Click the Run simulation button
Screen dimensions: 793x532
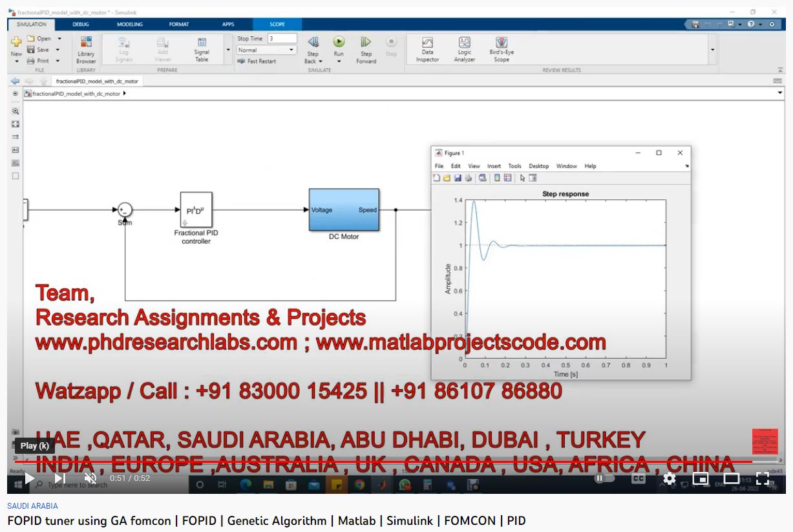pos(339,43)
